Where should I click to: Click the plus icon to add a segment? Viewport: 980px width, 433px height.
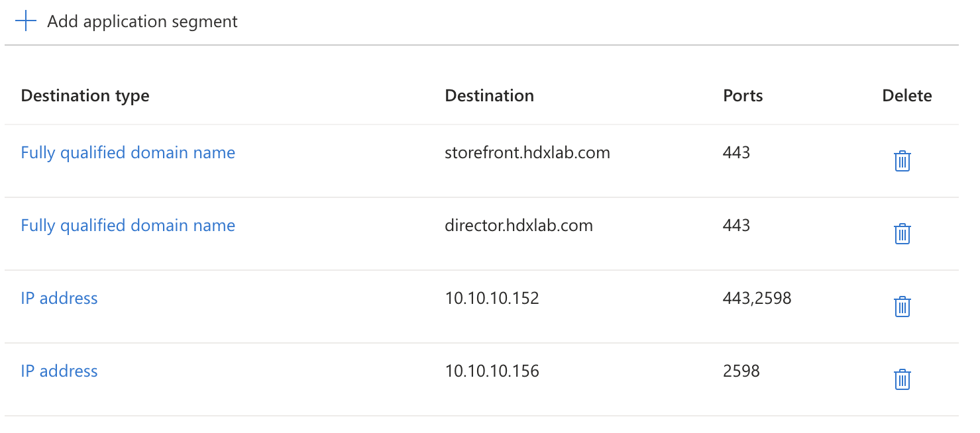point(25,21)
